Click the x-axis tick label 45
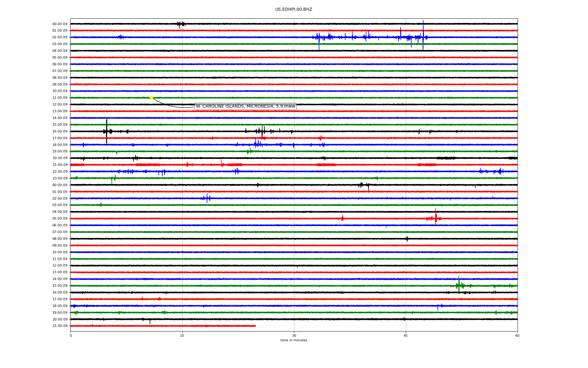The height and width of the screenshot is (368, 588). 405,336
